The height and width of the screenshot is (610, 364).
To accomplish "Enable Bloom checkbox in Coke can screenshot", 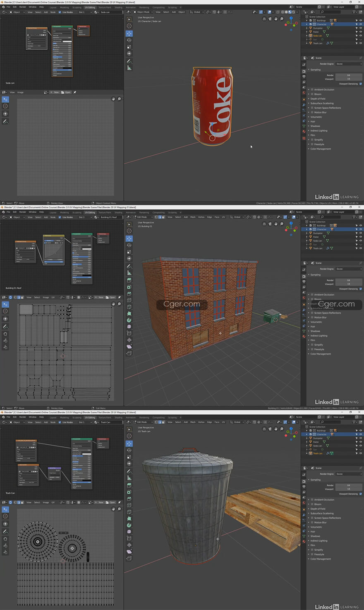I will pos(312,94).
